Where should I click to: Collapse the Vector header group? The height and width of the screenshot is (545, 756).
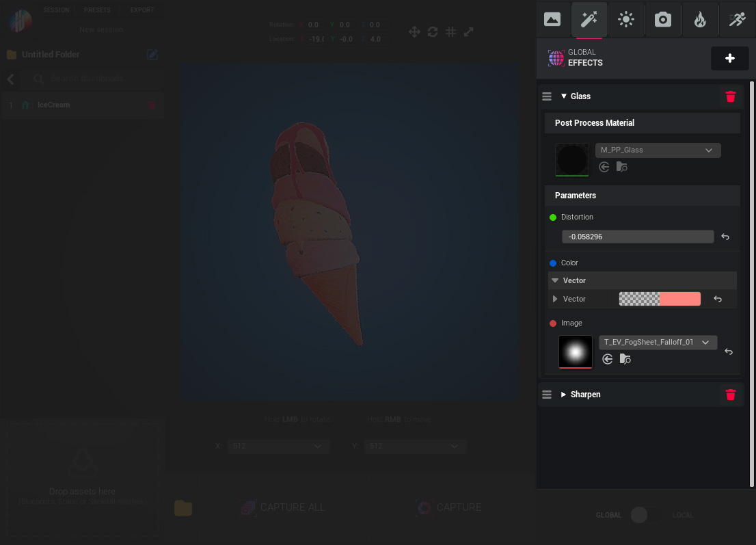point(555,280)
